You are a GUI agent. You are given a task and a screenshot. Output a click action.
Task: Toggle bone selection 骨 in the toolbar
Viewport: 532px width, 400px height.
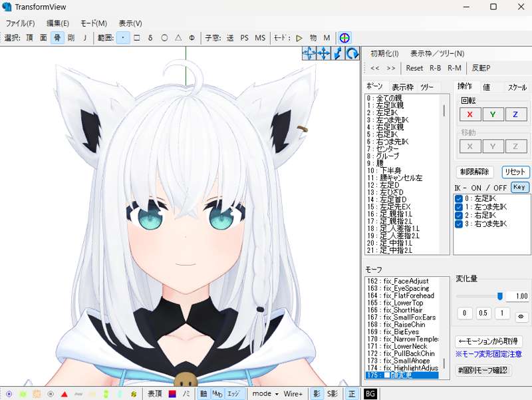pyautogui.click(x=57, y=38)
